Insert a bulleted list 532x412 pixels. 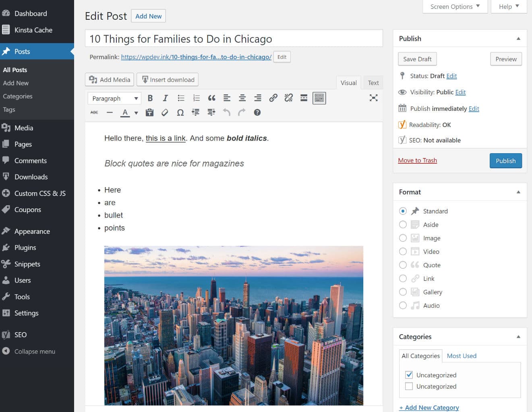coord(181,98)
